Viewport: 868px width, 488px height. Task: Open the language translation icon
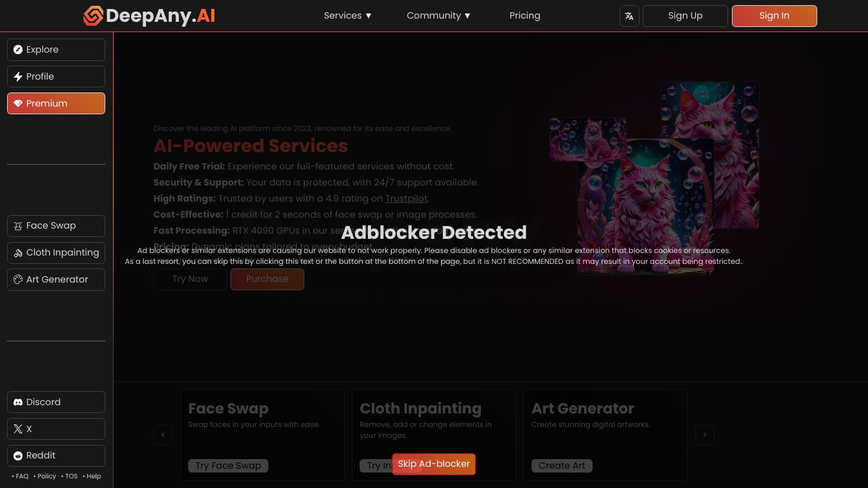629,16
